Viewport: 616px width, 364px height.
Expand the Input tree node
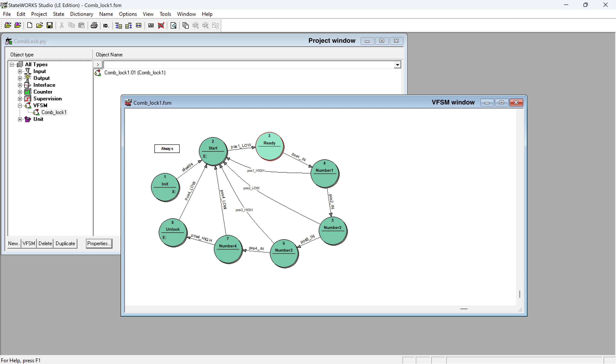pos(20,71)
